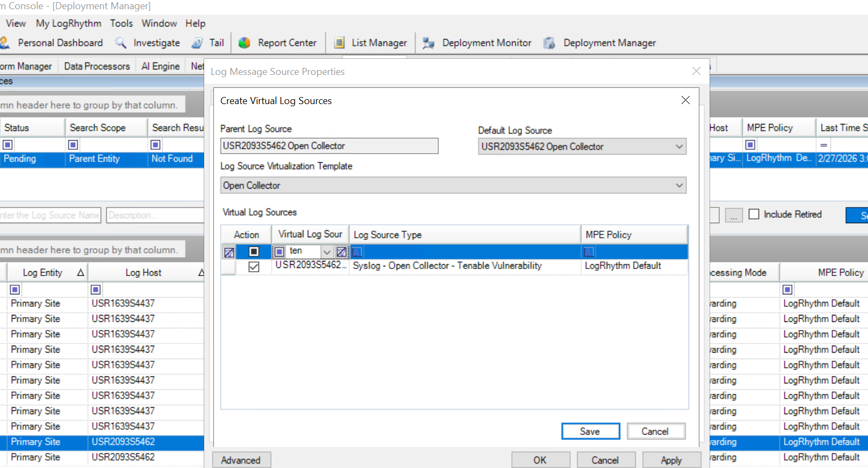Open Report Center pie chart icon

click(x=245, y=43)
